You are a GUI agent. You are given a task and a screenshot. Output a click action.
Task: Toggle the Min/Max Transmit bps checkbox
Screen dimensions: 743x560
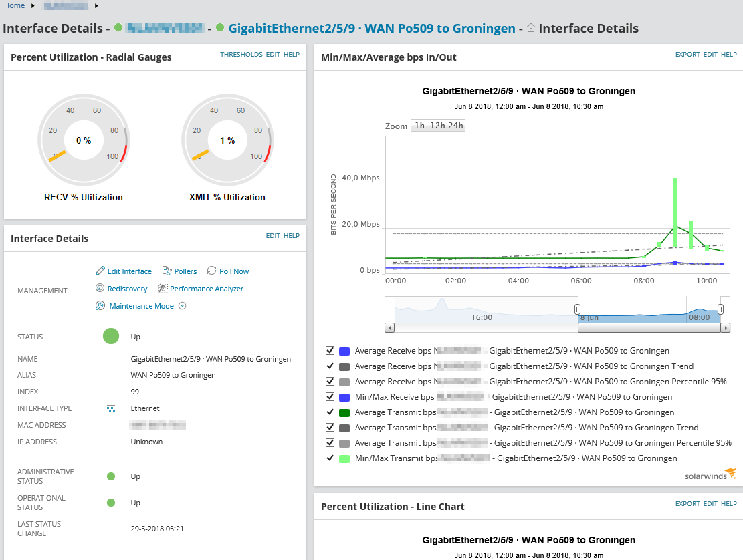click(x=330, y=458)
